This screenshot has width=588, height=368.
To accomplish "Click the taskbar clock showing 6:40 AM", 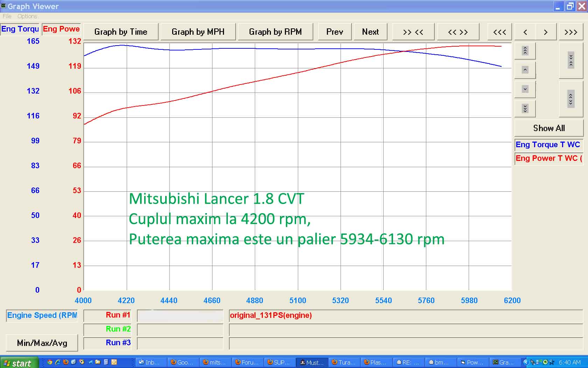I will [570, 362].
